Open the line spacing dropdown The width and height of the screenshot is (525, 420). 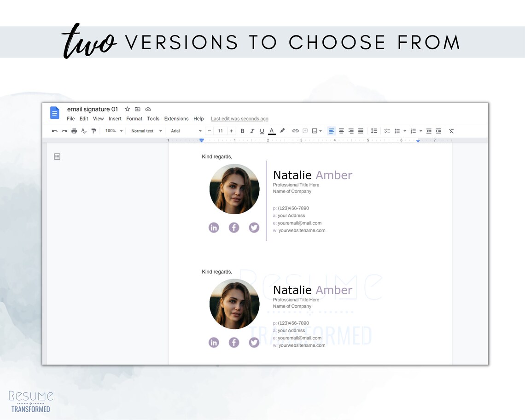pos(374,131)
